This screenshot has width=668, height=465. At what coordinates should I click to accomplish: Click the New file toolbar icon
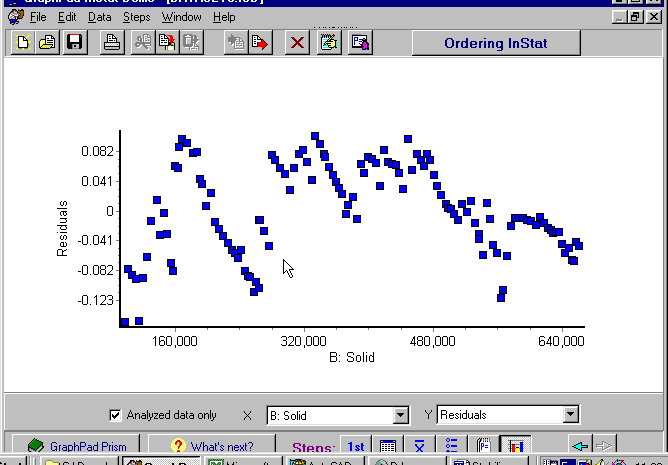pyautogui.click(x=22, y=42)
